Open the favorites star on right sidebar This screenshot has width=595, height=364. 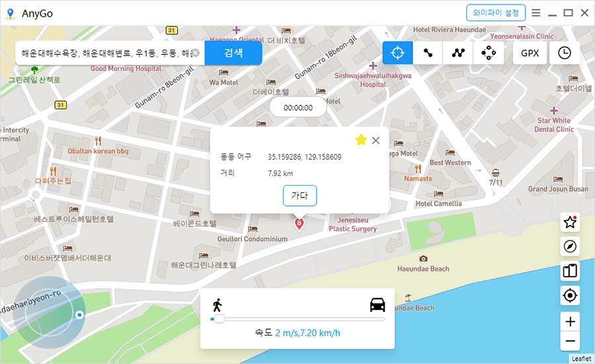pyautogui.click(x=570, y=223)
